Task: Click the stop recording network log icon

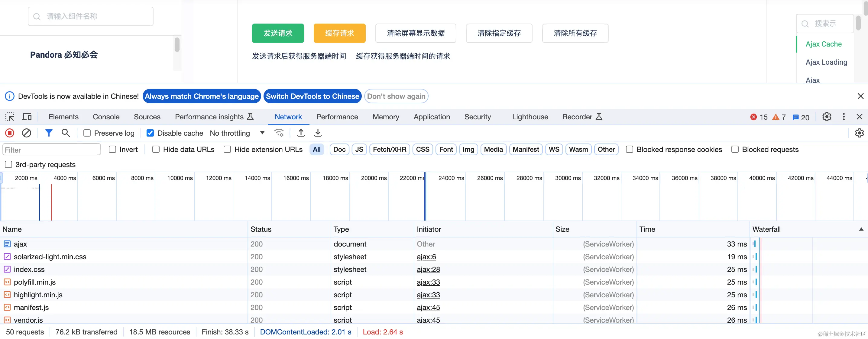Action: [10, 133]
